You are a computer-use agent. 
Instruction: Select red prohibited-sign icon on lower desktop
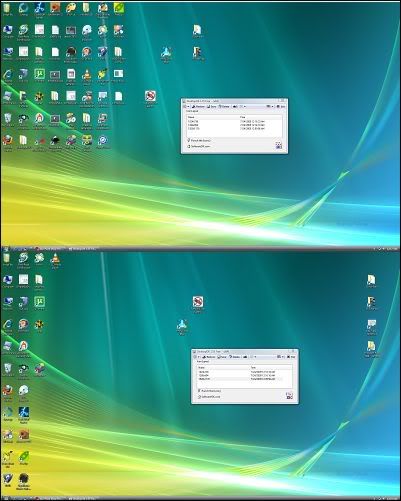198,302
